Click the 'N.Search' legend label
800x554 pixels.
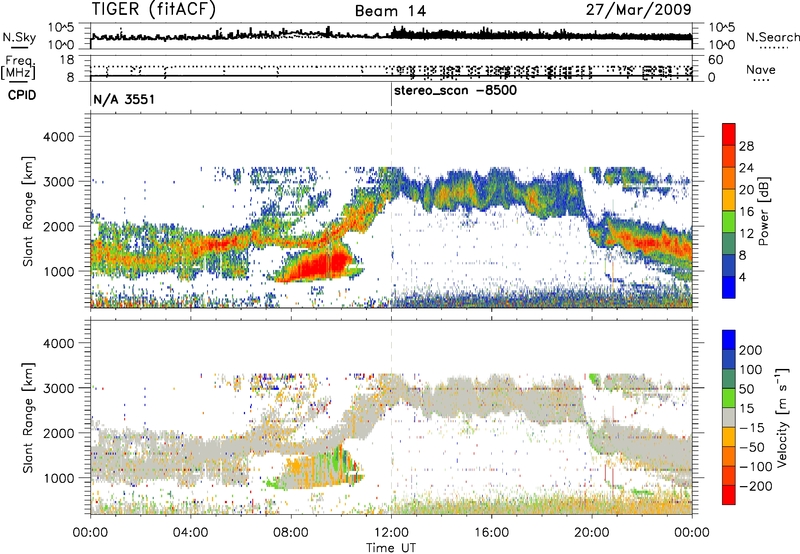coord(772,37)
